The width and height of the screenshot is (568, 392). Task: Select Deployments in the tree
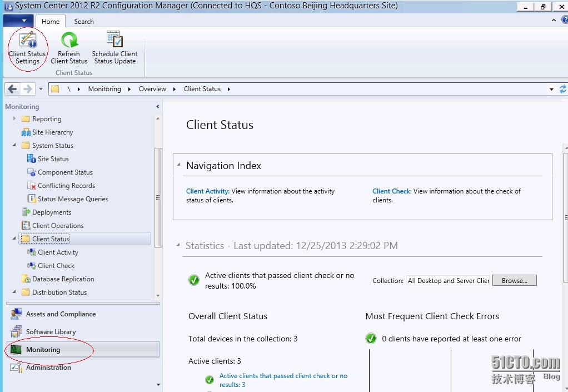pos(52,212)
